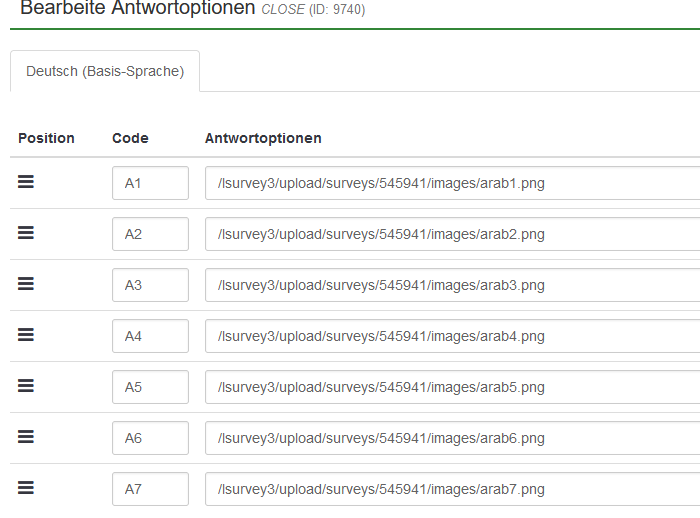Switch to Deutsch (Basis-Sprache) tab
This screenshot has width=700, height=518.
point(105,72)
